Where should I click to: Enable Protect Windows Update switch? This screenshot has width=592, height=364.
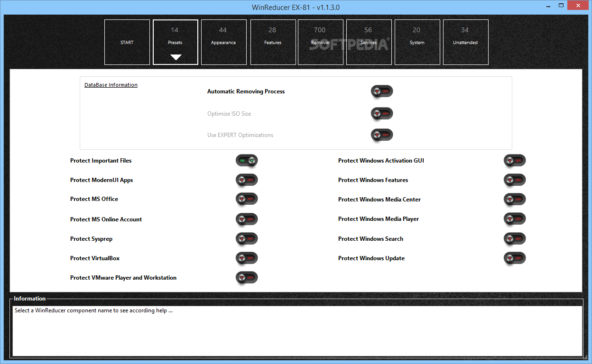tap(515, 258)
